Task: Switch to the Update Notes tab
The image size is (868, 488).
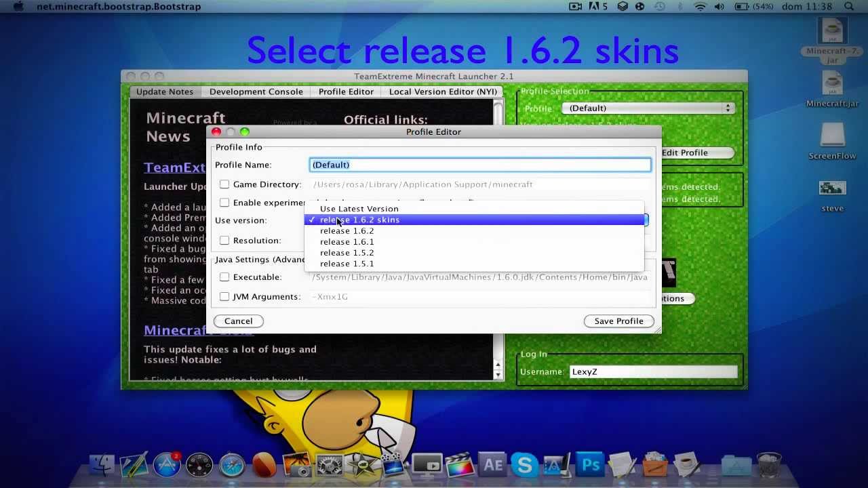Action: [x=165, y=91]
